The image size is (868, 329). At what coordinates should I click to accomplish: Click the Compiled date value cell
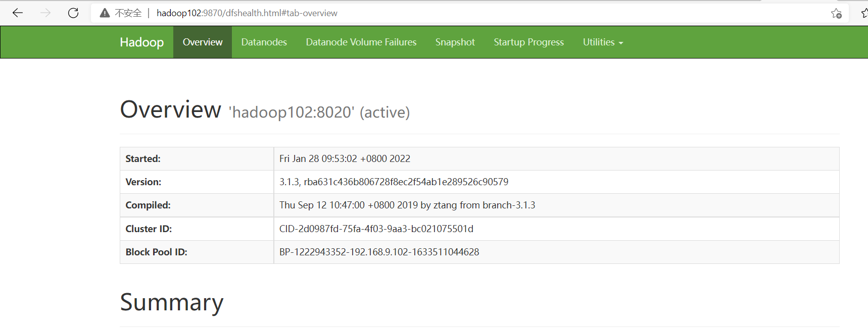407,205
